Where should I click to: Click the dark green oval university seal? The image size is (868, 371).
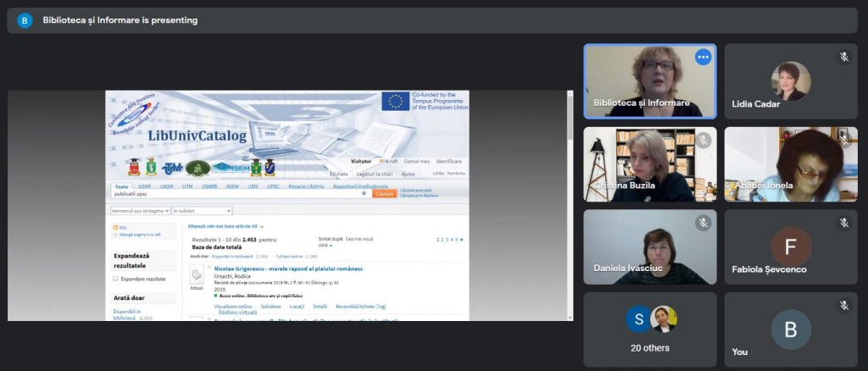click(198, 168)
